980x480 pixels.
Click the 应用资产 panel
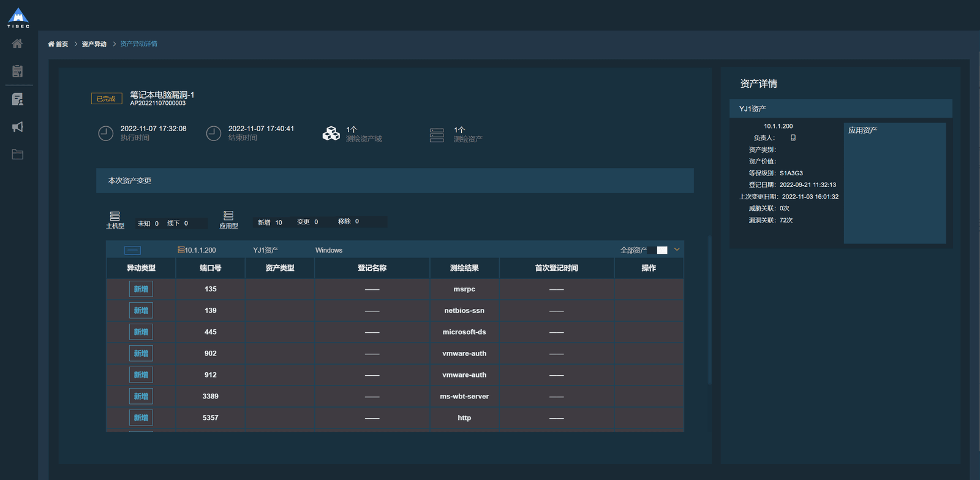point(895,183)
